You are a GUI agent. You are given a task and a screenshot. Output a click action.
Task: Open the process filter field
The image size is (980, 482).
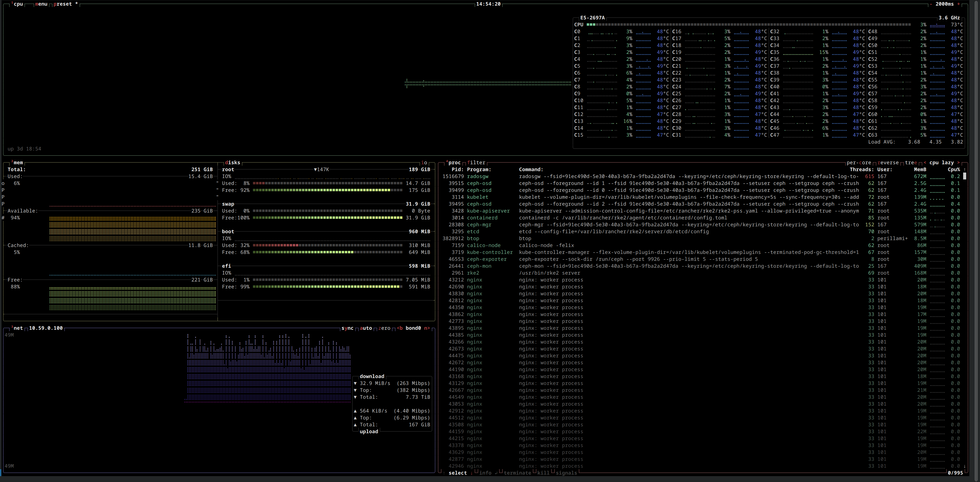point(476,162)
